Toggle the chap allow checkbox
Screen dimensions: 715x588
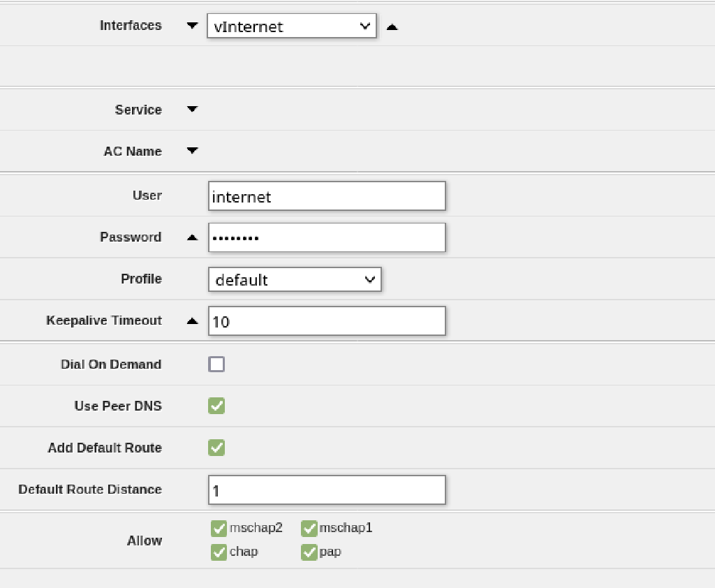219,552
